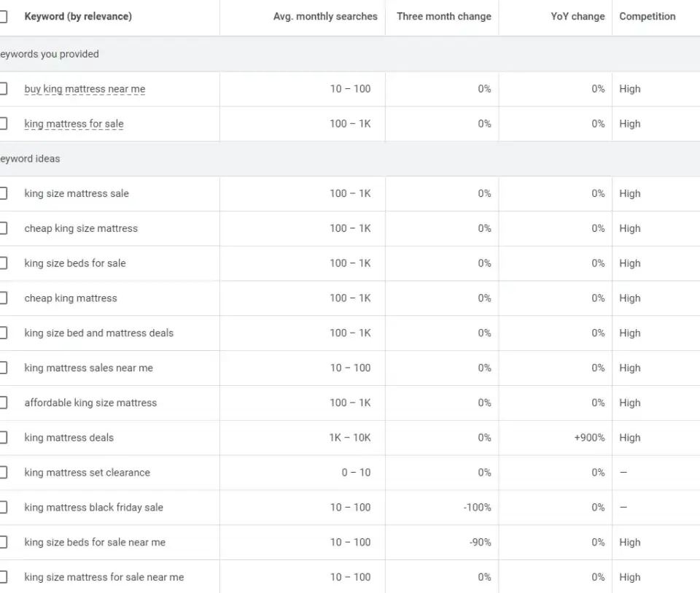The width and height of the screenshot is (700, 593).
Task: Click the +900% YoY change value
Action: pyautogui.click(x=589, y=437)
